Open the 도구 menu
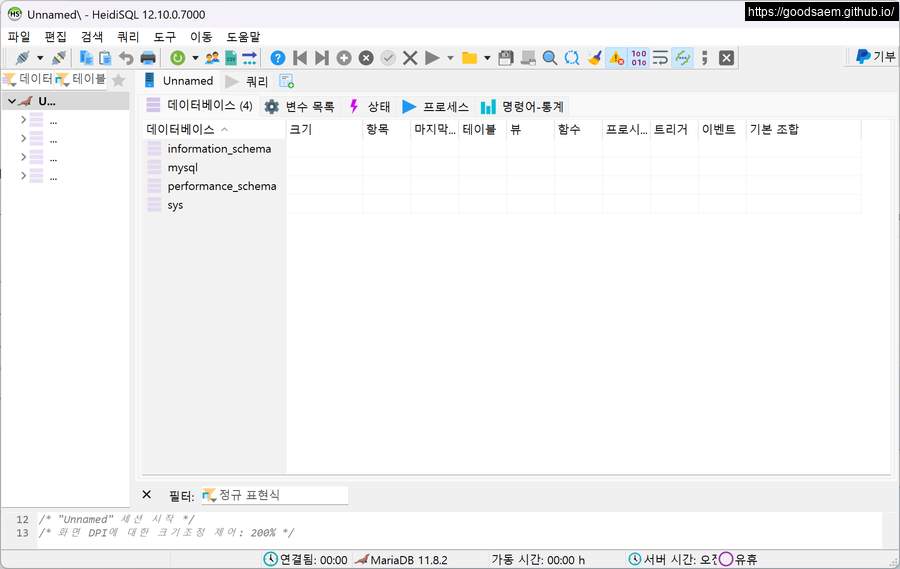 tap(165, 37)
